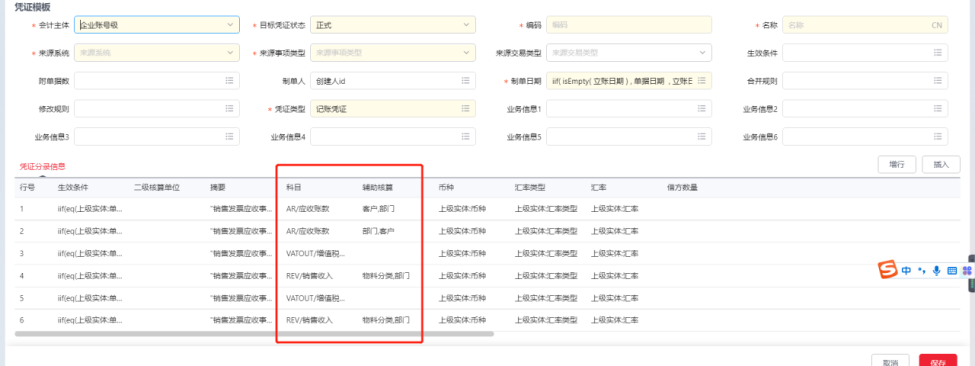Select AR/应收账款 cell in row 1
The height and width of the screenshot is (366, 975).
click(308, 209)
